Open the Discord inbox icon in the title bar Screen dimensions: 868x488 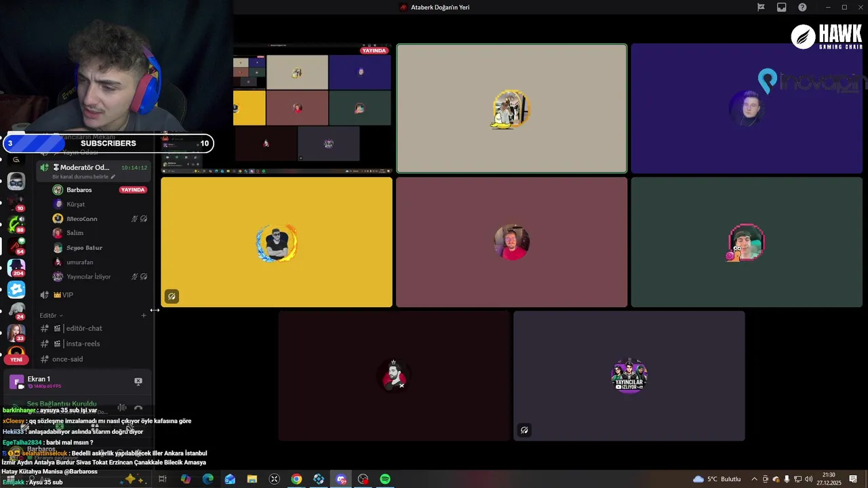point(782,7)
